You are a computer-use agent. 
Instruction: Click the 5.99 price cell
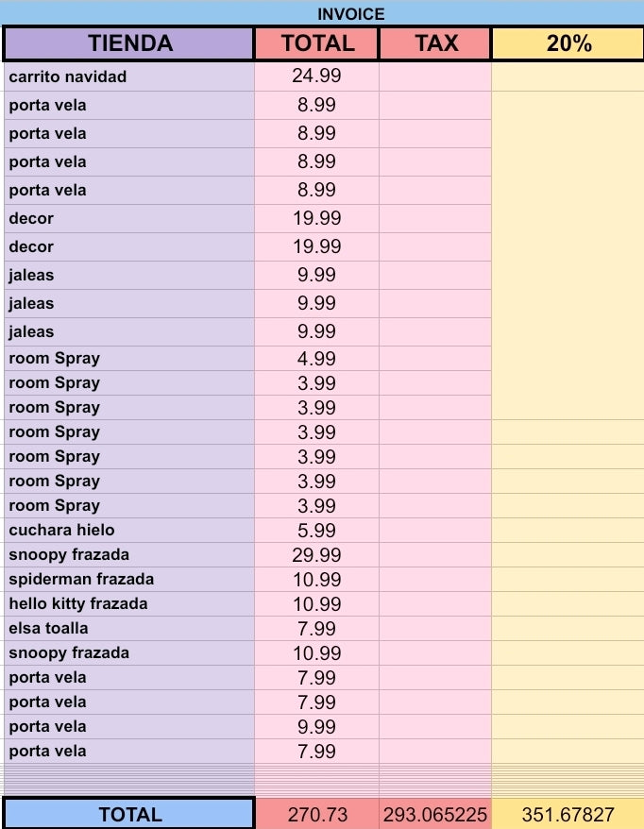pyautogui.click(x=316, y=531)
